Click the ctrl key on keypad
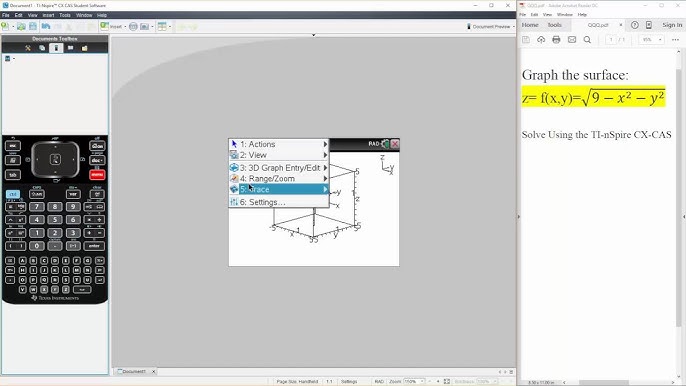 pyautogui.click(x=13, y=194)
